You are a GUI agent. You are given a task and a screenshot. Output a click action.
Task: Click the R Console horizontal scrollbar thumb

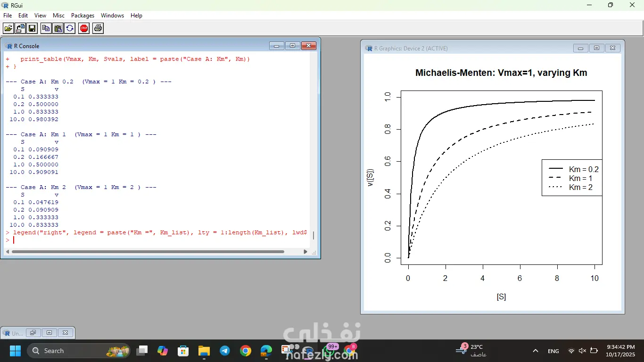[x=148, y=252]
